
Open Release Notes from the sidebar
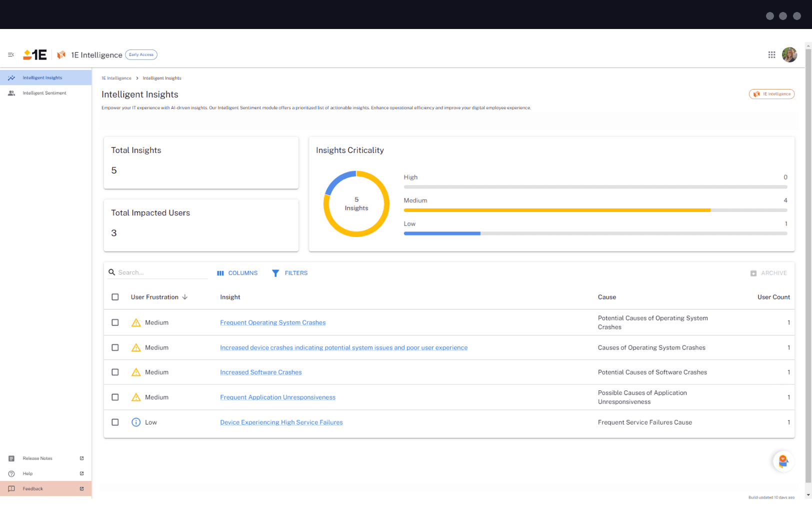click(37, 458)
